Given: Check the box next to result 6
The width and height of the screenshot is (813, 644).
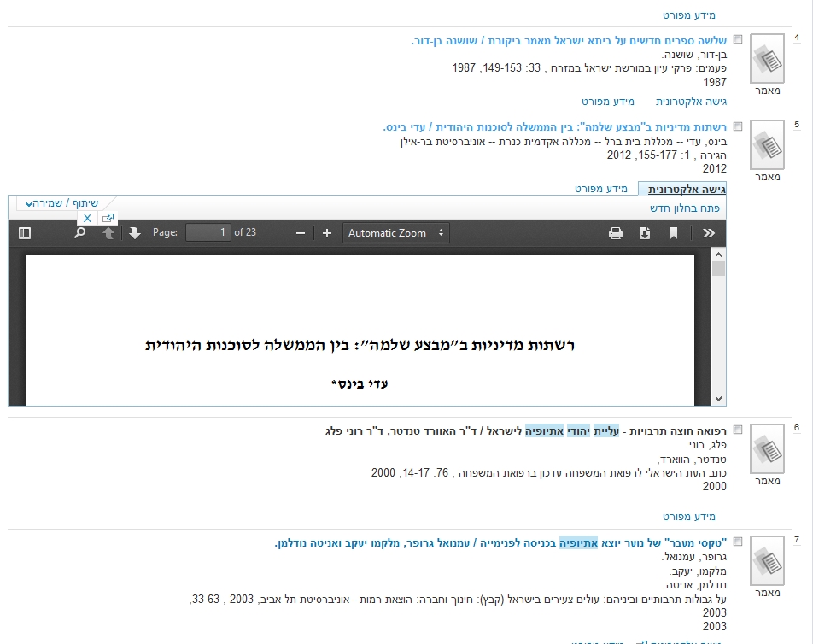Looking at the screenshot, I should pyautogui.click(x=738, y=430).
